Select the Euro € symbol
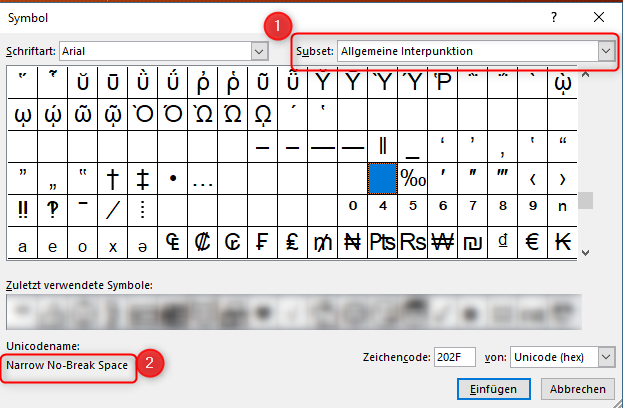This screenshot has height=408, width=623. [x=532, y=243]
